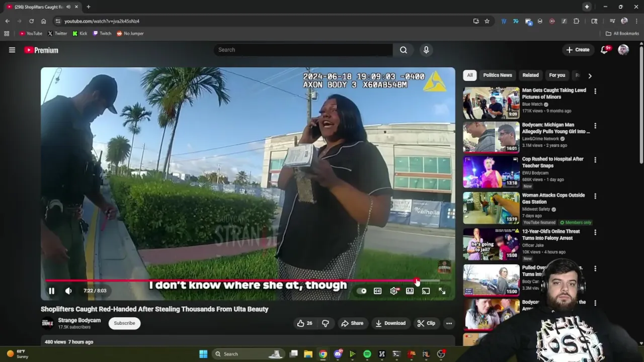
Task: Open Twitch bookmark in bookmarks bar
Action: (x=102, y=34)
